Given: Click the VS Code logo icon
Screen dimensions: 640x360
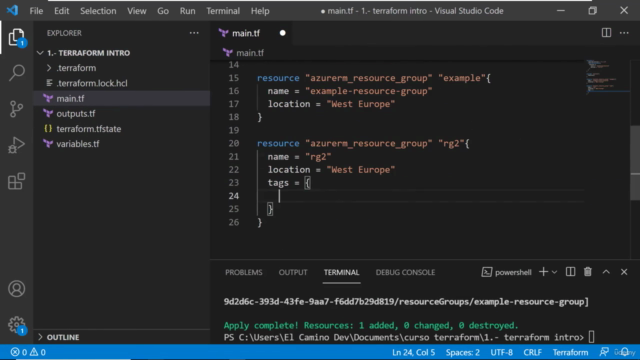Looking at the screenshot, I should [12, 11].
